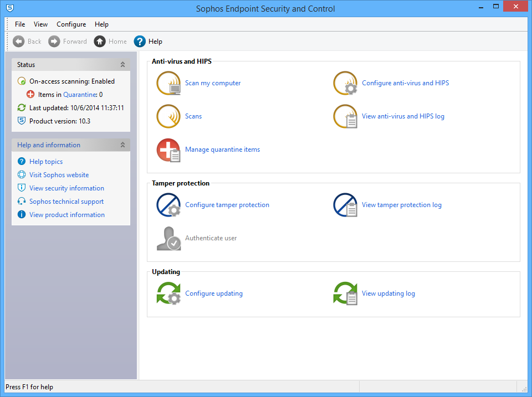Open the anti-virus and HIPS log icon
This screenshot has height=397, width=532.
pos(345,117)
